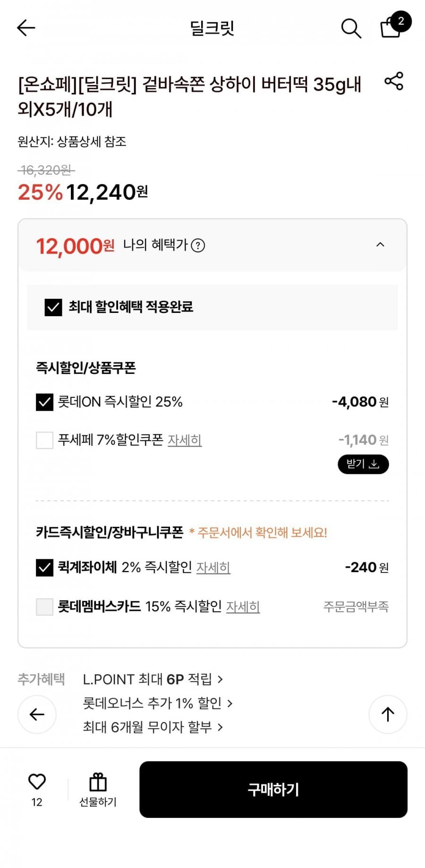The height and width of the screenshot is (868, 425).
Task: Open 자세히 link for 롯데멤버스카드 discount
Action: (243, 607)
